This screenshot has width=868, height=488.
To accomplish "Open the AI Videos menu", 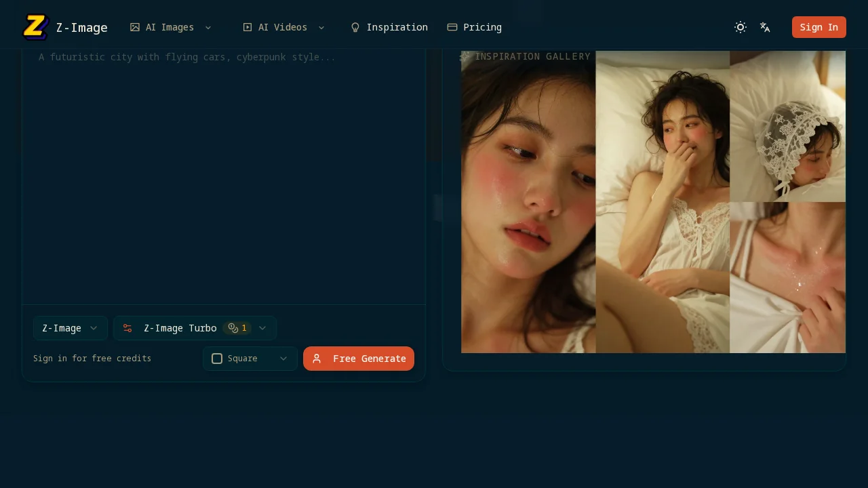I will 282,27.
